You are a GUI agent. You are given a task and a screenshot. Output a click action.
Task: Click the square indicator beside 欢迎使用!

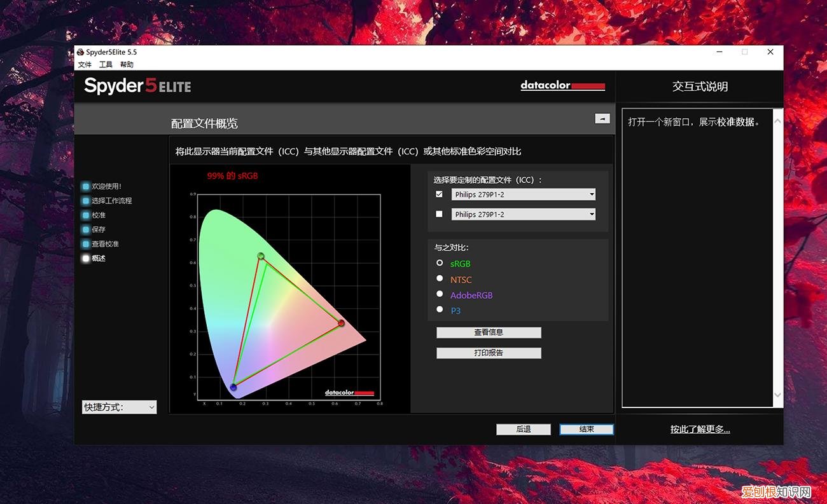coord(86,186)
